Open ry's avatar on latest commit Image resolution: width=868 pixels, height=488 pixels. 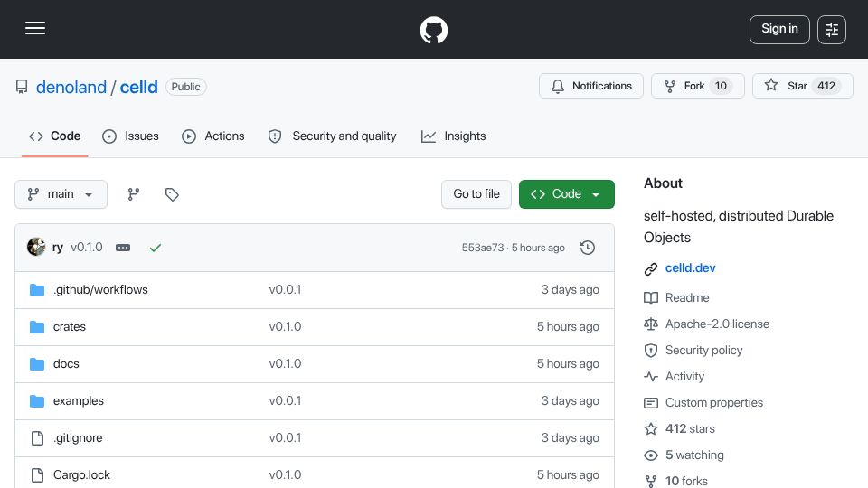tap(36, 247)
